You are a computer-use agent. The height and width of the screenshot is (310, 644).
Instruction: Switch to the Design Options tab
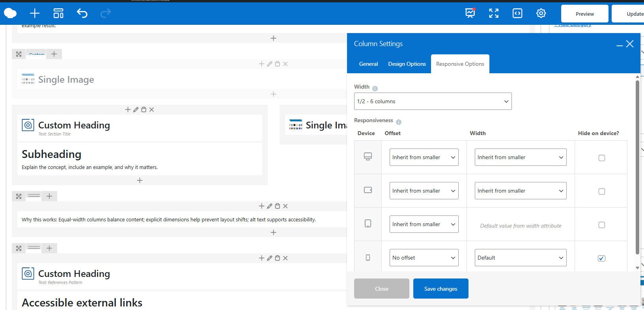coord(407,64)
